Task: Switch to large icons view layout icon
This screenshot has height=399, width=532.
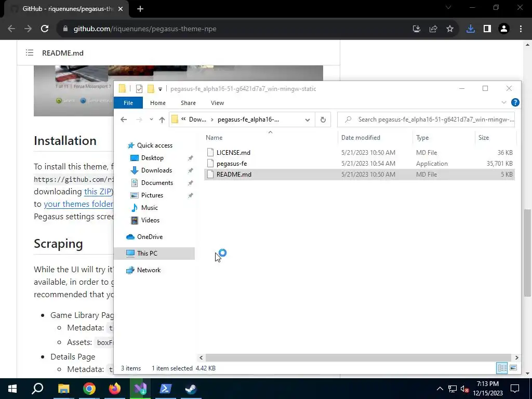Action: [x=513, y=368]
